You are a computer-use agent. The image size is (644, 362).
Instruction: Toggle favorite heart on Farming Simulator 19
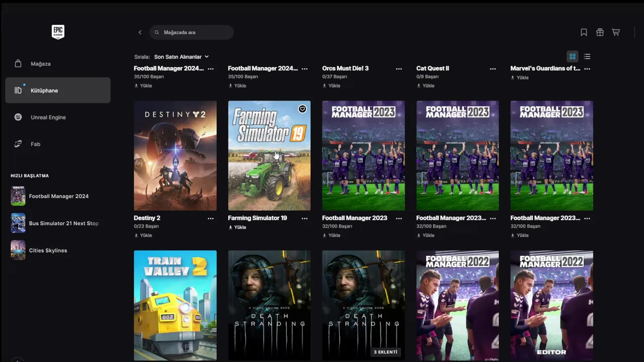[x=302, y=109]
